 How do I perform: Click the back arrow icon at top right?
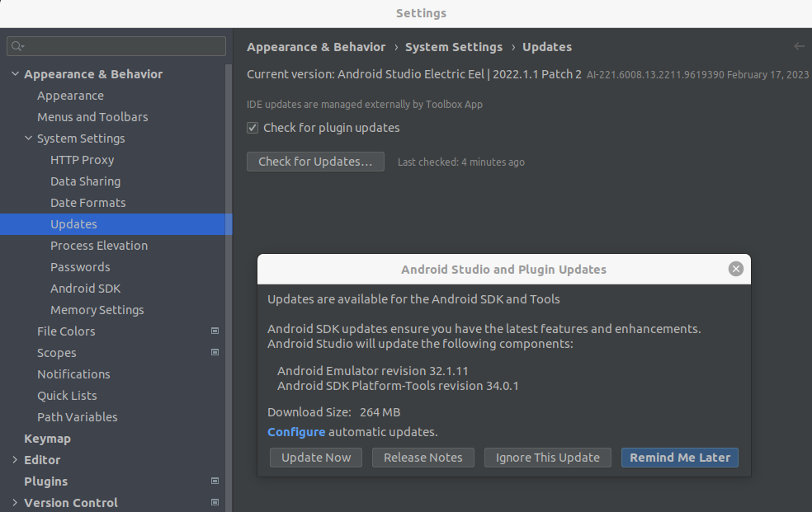click(799, 46)
